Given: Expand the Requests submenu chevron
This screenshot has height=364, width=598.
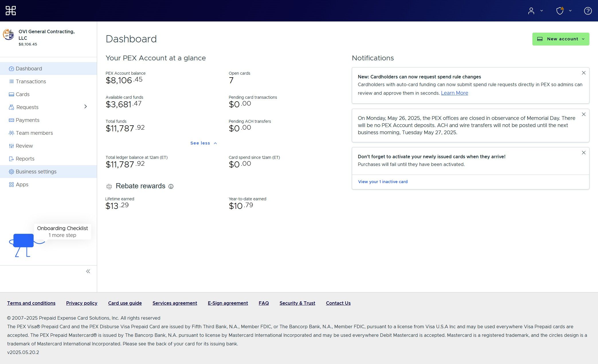Looking at the screenshot, I should [85, 106].
